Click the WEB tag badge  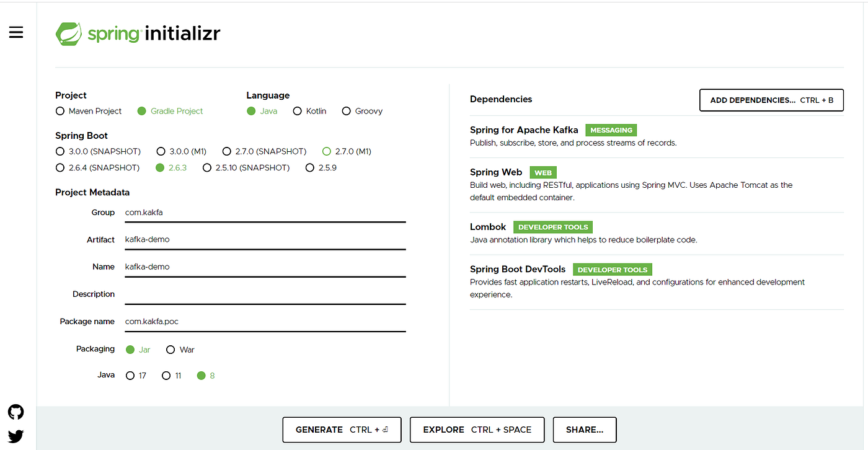tap(543, 173)
